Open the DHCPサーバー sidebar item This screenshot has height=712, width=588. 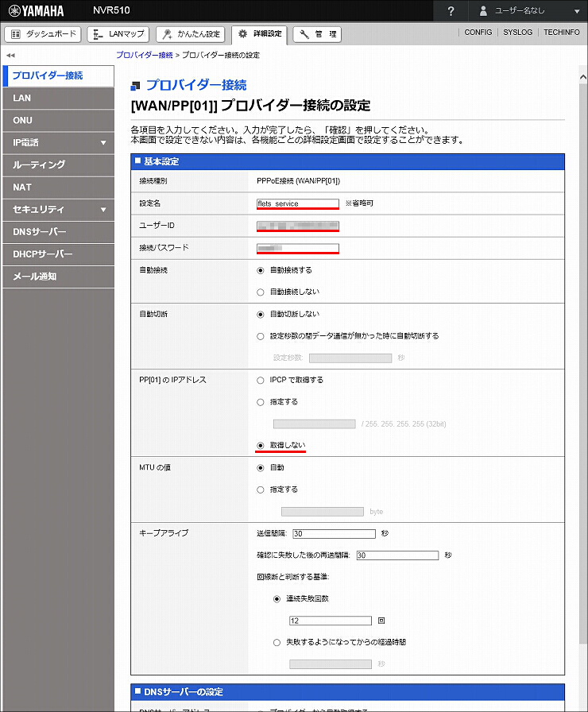[x=58, y=253]
